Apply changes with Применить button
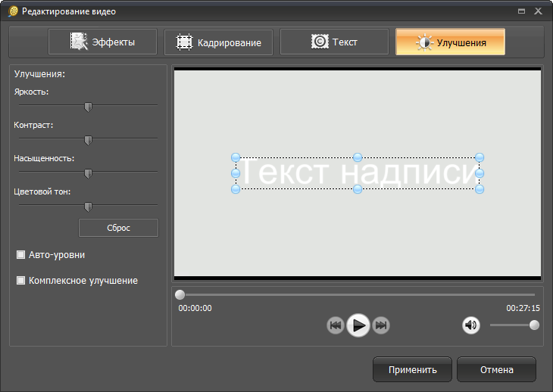 click(x=412, y=369)
